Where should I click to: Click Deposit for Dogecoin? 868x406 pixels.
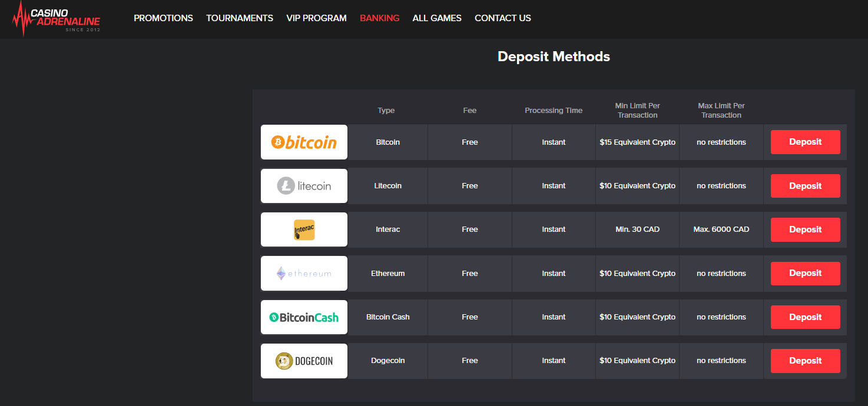[805, 361]
